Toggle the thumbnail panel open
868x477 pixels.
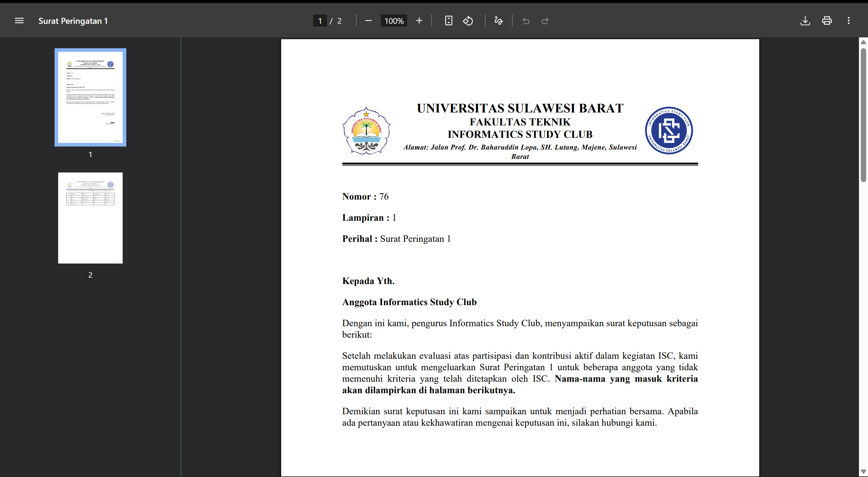click(x=19, y=21)
